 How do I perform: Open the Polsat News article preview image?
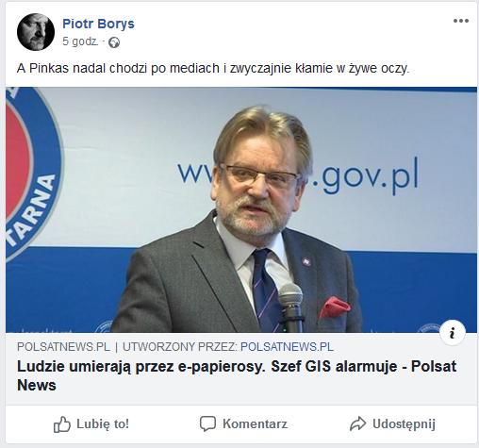tap(241, 209)
